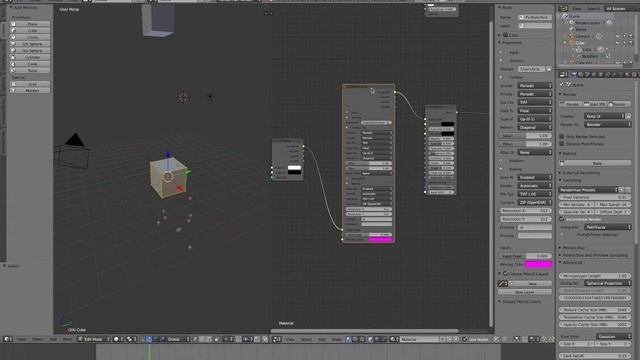This screenshot has height=360, width=640.
Task: Open the ZIP OpenEXR compression dropdown
Action: tap(535, 202)
